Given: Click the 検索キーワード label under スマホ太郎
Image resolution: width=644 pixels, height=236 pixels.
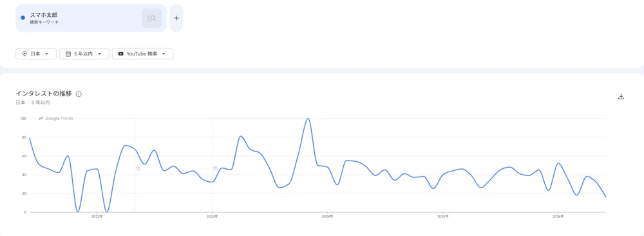Looking at the screenshot, I should pos(44,22).
